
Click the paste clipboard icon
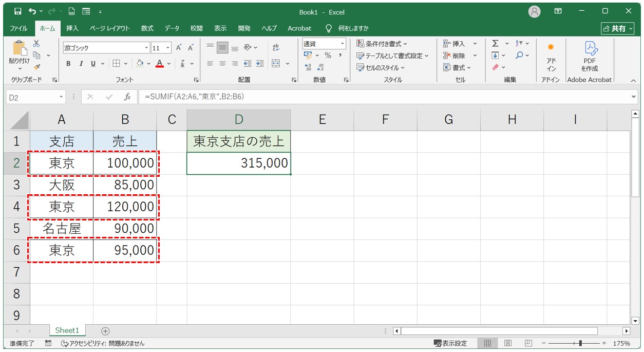click(x=20, y=48)
